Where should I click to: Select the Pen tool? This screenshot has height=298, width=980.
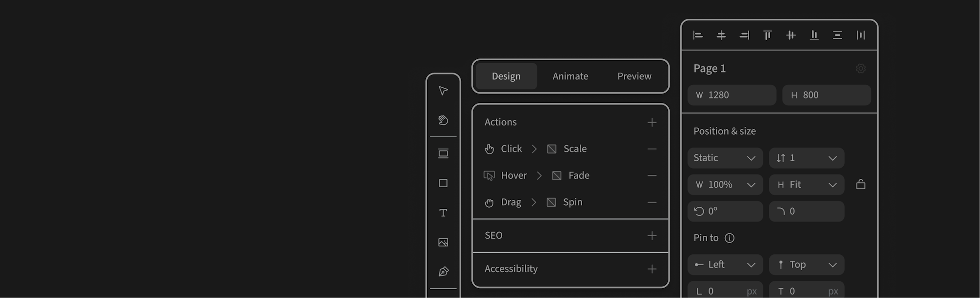tap(443, 272)
